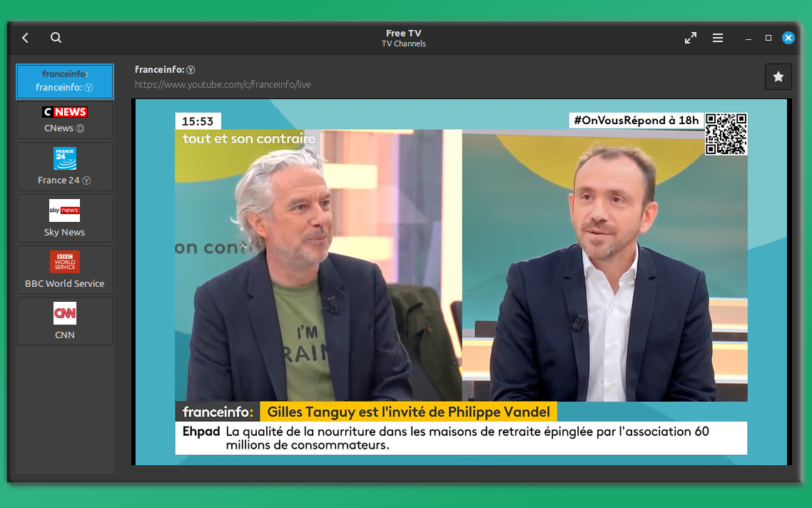Close the Free TV window

[788, 38]
